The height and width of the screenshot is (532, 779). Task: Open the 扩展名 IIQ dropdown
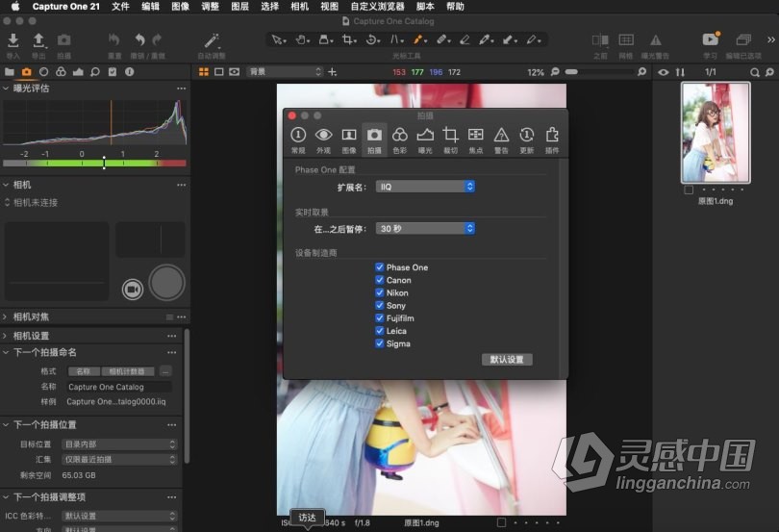click(425, 187)
